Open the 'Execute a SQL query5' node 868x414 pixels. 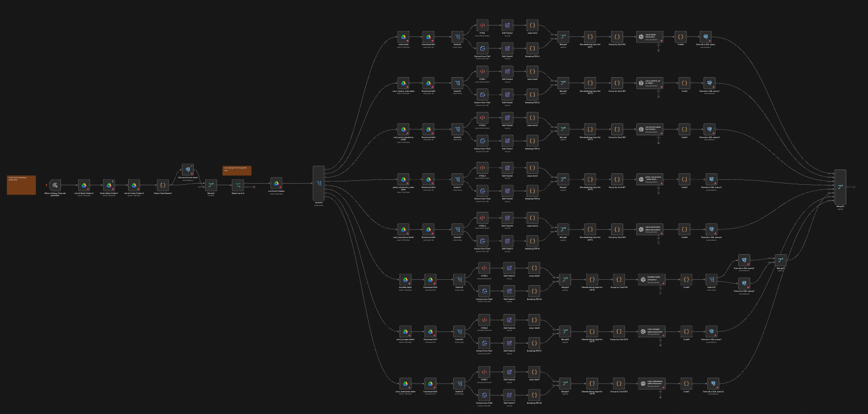[744, 260]
